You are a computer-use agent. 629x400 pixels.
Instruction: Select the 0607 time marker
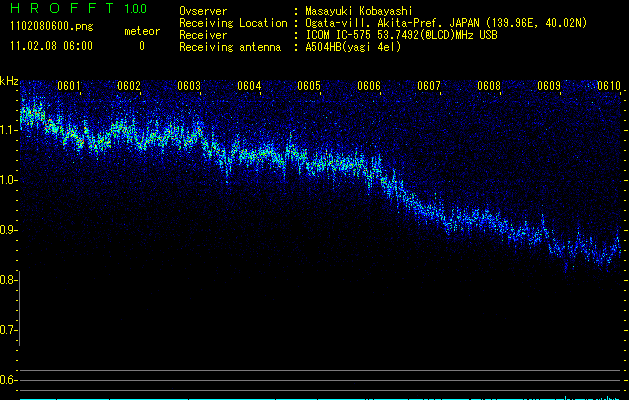pyautogui.click(x=429, y=86)
